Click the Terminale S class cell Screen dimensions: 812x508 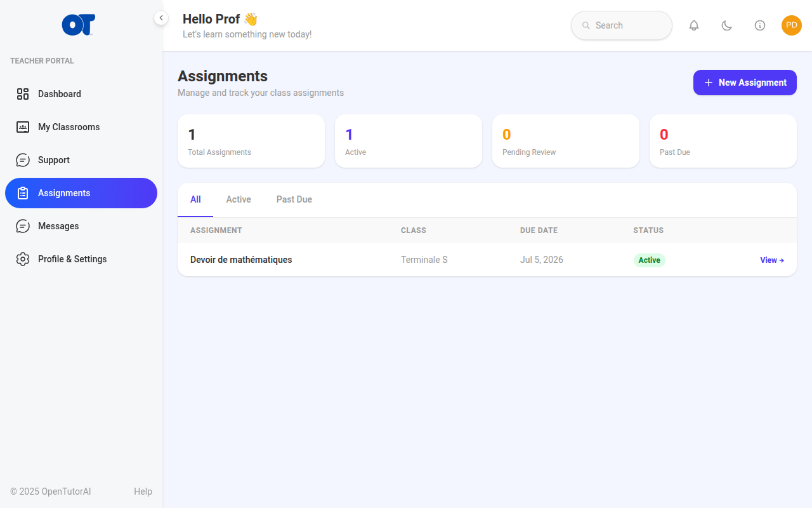[x=424, y=260]
